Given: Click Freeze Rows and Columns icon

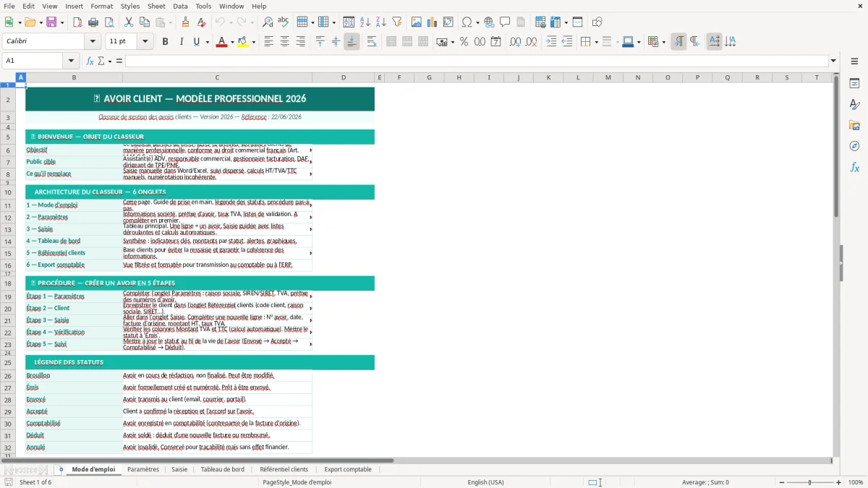Looking at the screenshot, I should coord(555,22).
